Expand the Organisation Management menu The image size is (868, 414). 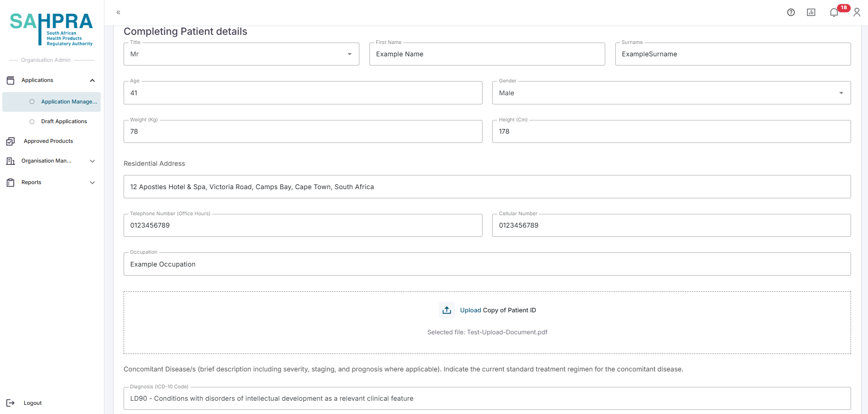pos(92,161)
